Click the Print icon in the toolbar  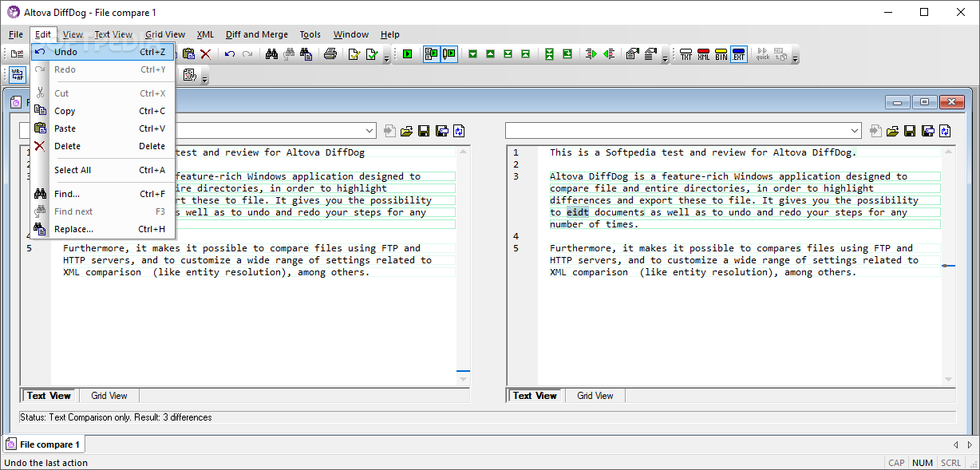click(x=330, y=53)
